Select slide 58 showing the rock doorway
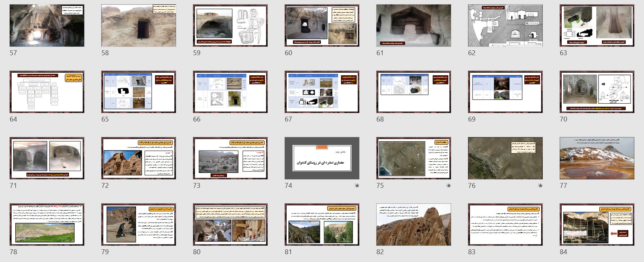Image resolution: width=644 pixels, height=262 pixels. tap(139, 26)
